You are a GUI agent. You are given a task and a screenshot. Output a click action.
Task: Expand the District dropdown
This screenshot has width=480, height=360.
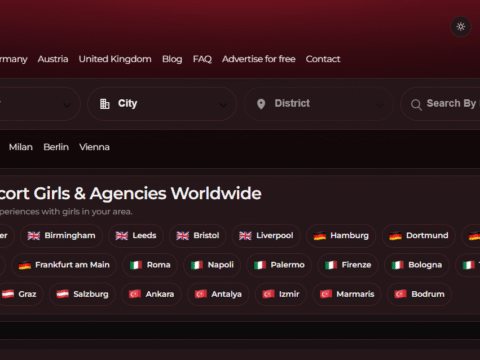point(318,104)
